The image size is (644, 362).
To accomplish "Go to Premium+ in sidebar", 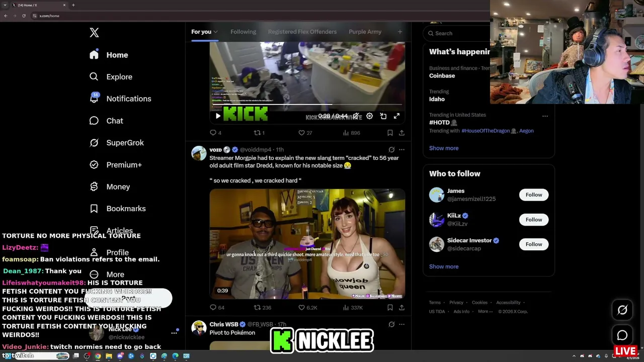I will [x=116, y=165].
